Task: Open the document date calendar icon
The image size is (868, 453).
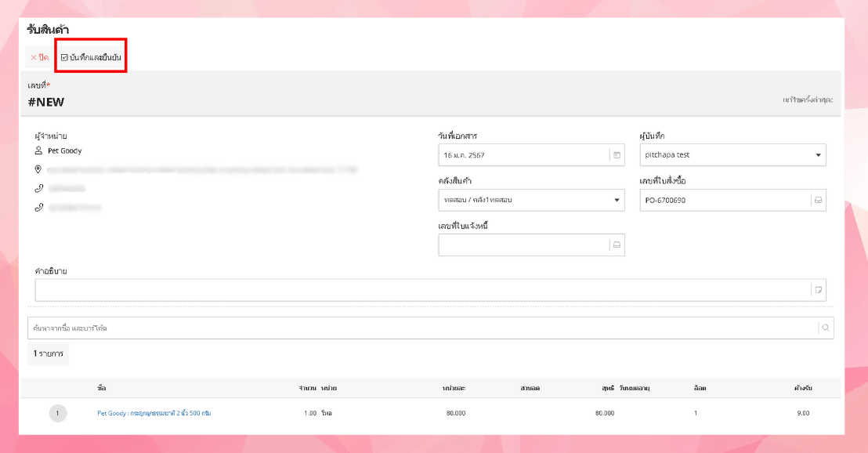Action: coord(617,155)
